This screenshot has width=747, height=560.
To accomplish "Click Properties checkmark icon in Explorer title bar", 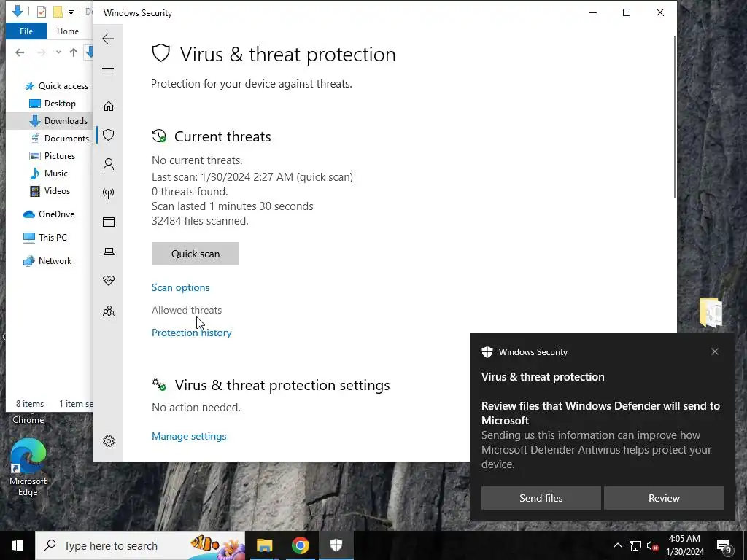I will 42,12.
